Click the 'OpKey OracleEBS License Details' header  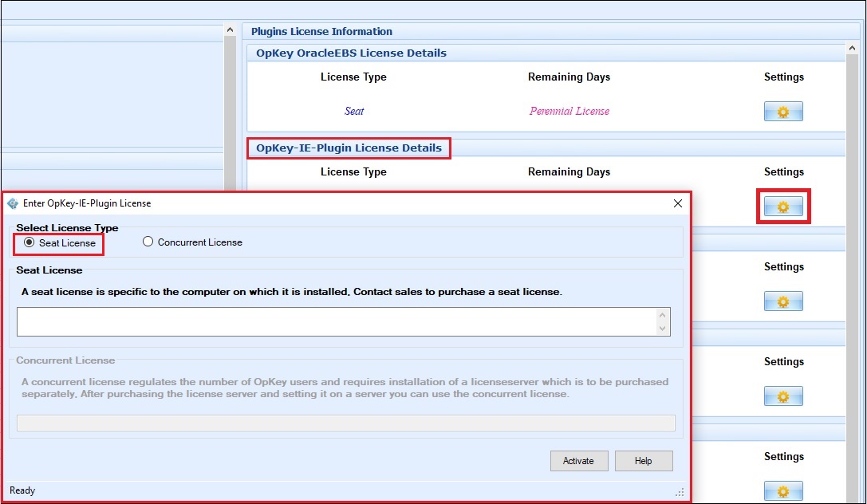351,53
